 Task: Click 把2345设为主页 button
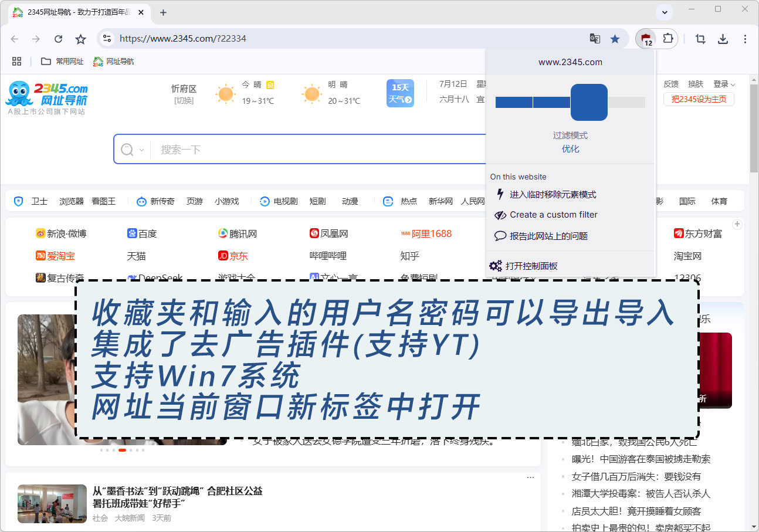click(699, 99)
